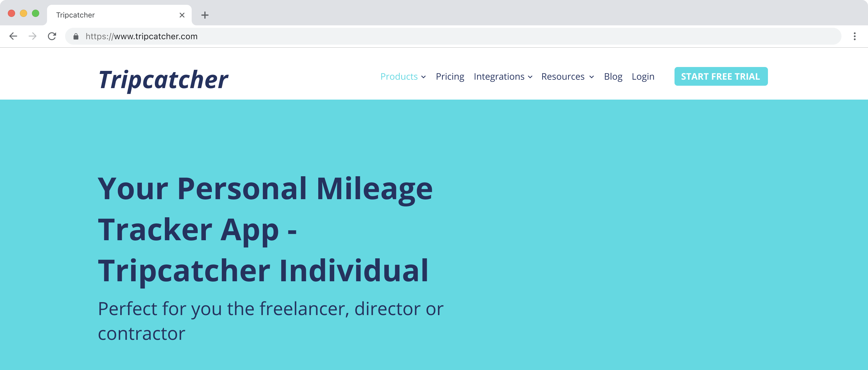This screenshot has height=370, width=868.
Task: Open the Blog page link
Action: click(613, 76)
